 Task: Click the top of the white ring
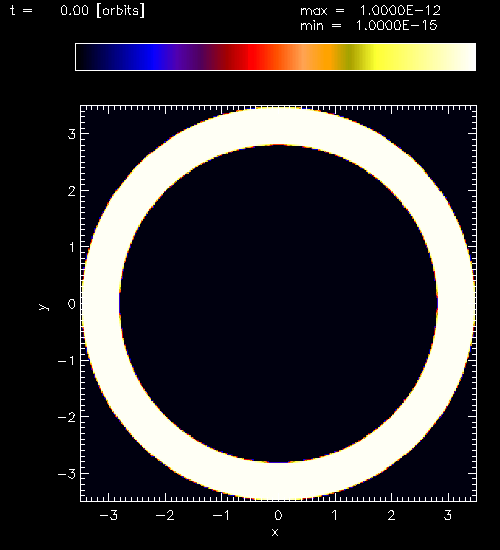pos(278,126)
